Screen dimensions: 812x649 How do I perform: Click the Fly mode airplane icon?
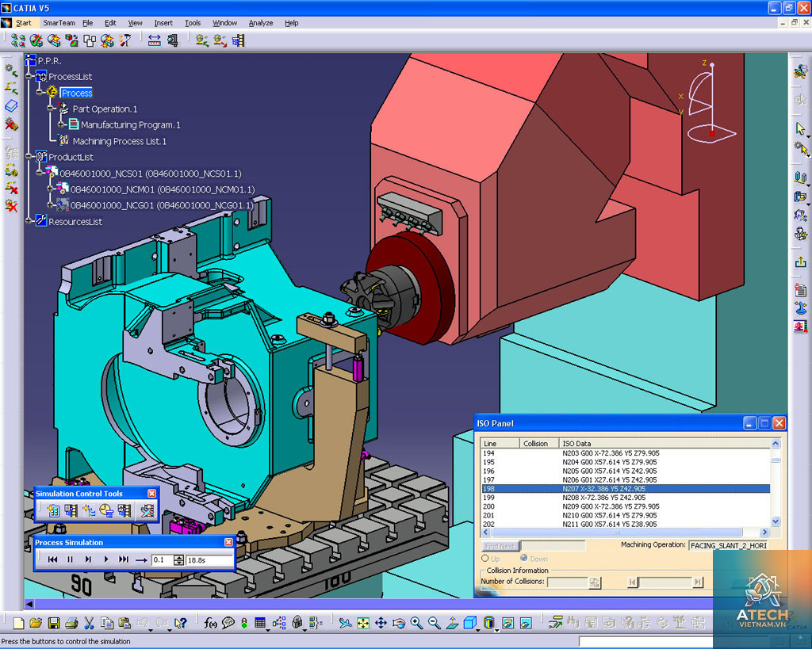[x=345, y=623]
